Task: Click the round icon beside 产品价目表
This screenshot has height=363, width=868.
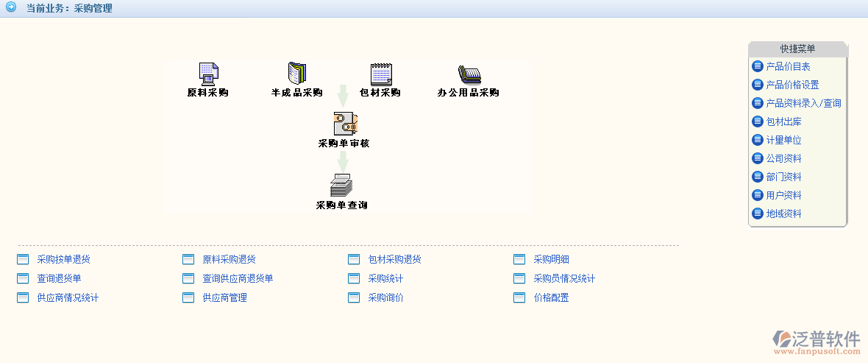Action: pos(757,66)
